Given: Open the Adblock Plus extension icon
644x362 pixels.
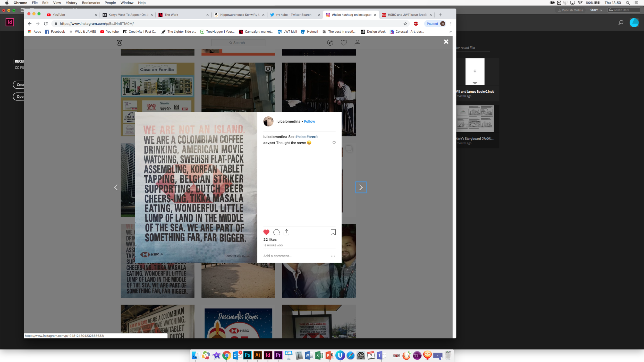Looking at the screenshot, I should point(416,24).
